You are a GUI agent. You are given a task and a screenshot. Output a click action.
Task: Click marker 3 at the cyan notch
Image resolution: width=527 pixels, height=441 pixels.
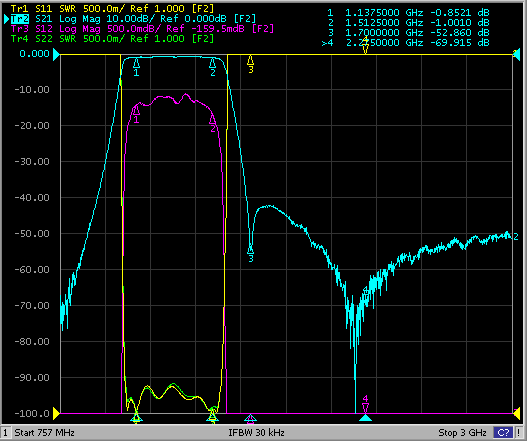point(250,254)
